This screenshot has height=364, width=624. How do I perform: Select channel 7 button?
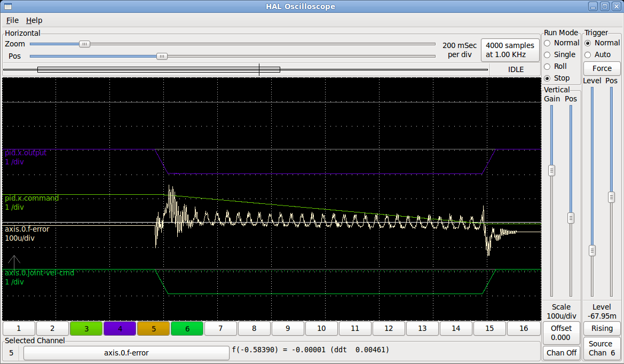(220, 329)
